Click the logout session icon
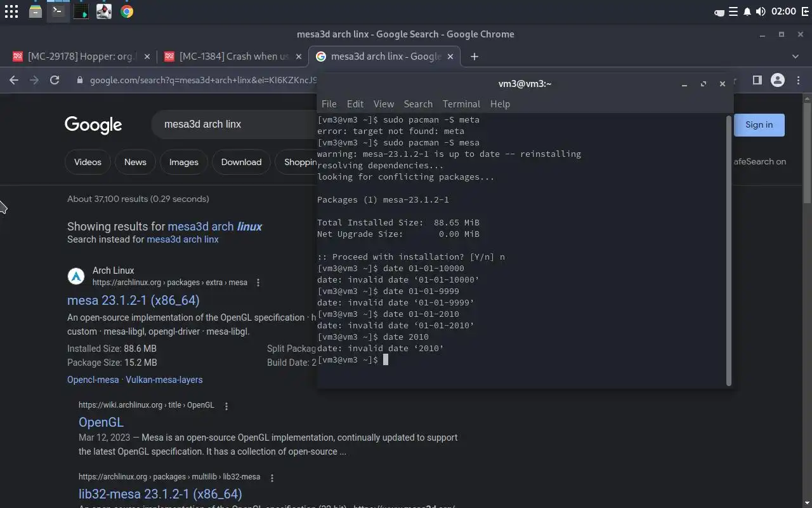 click(805, 11)
